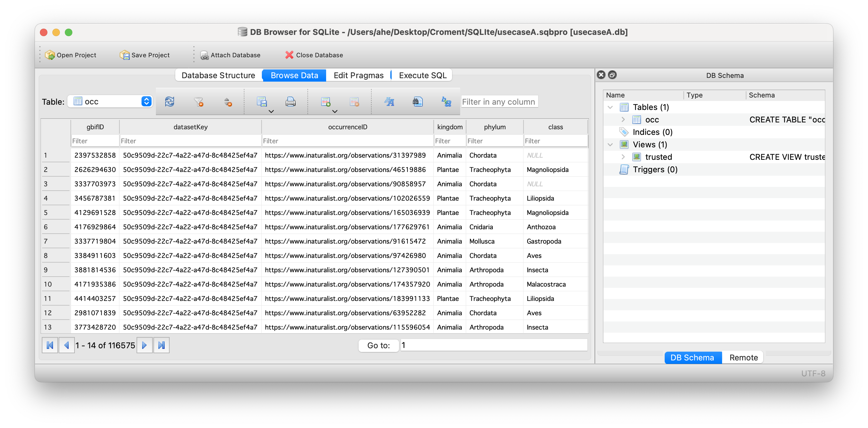The width and height of the screenshot is (868, 428).
Task: Select the DB Schema bottom tab
Action: (x=692, y=357)
